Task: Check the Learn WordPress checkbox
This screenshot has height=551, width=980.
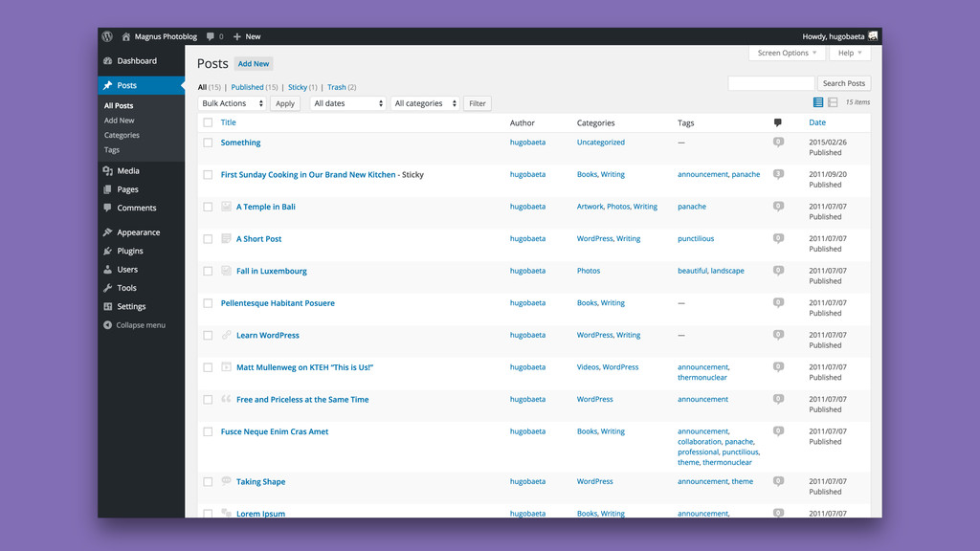Action: coord(208,336)
